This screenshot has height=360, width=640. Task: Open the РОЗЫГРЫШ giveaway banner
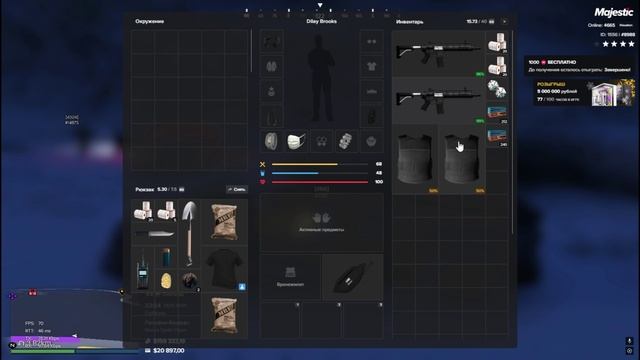pyautogui.click(x=584, y=92)
